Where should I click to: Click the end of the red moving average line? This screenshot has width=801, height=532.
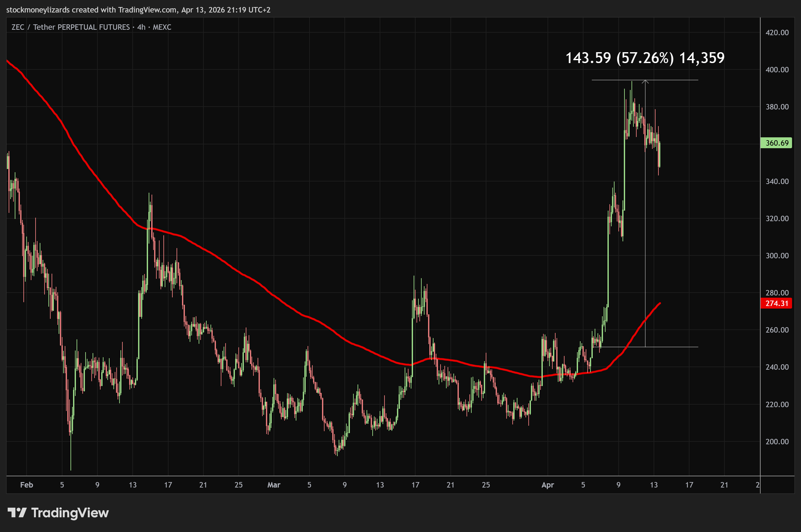pyautogui.click(x=660, y=303)
